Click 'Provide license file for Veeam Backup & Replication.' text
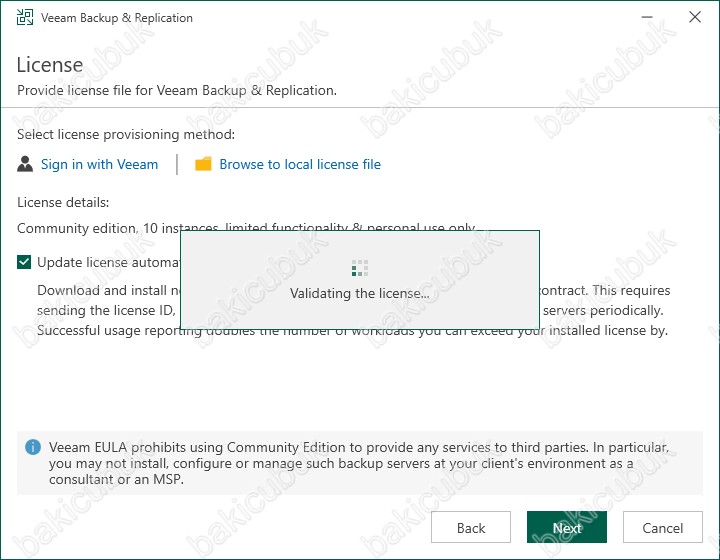This screenshot has width=720, height=560. (177, 90)
